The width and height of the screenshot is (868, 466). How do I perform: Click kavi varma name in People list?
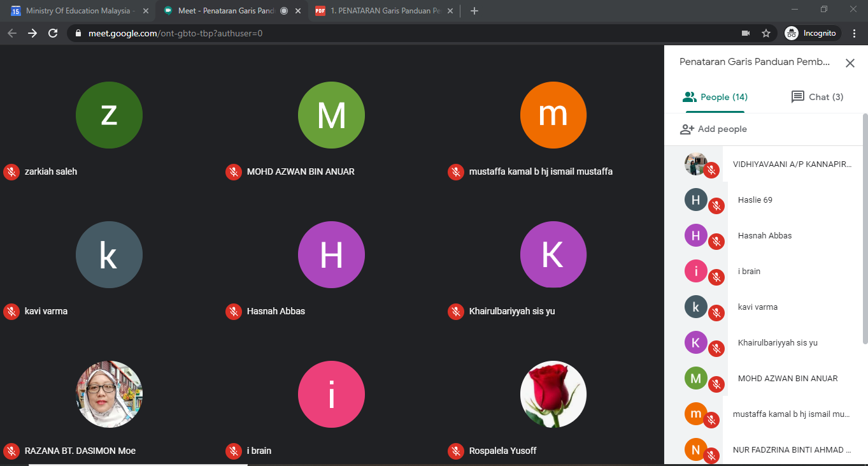[758, 307]
